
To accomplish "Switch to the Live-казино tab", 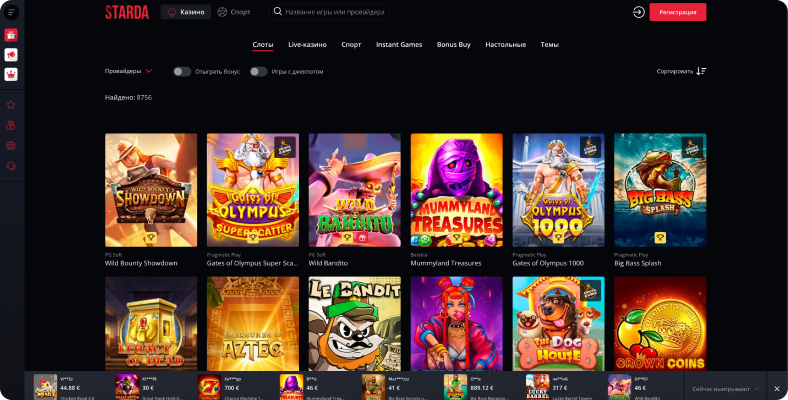I will 308,45.
